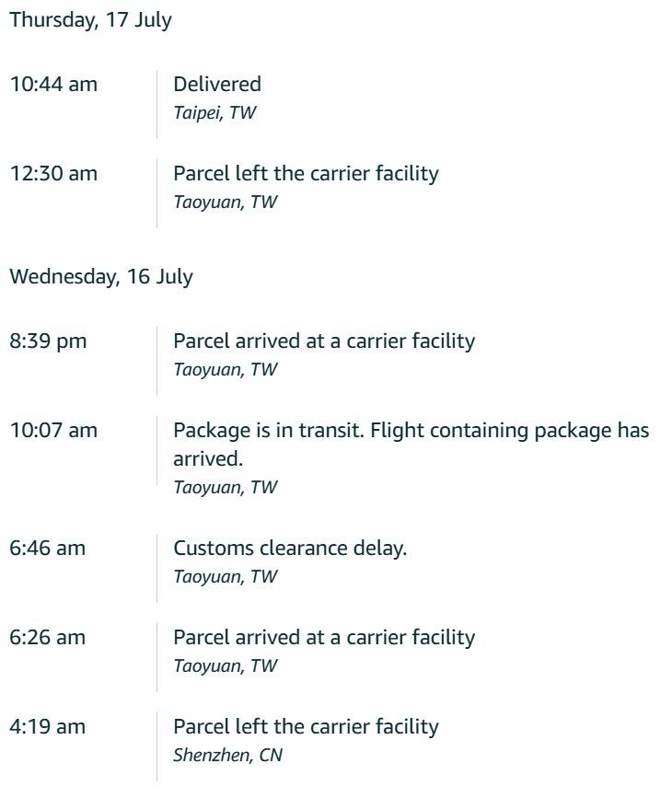The height and width of the screenshot is (798, 672).
Task: Select the 6:26 am 'Parcel arrived at a carrier facility' entry
Action: [324, 638]
